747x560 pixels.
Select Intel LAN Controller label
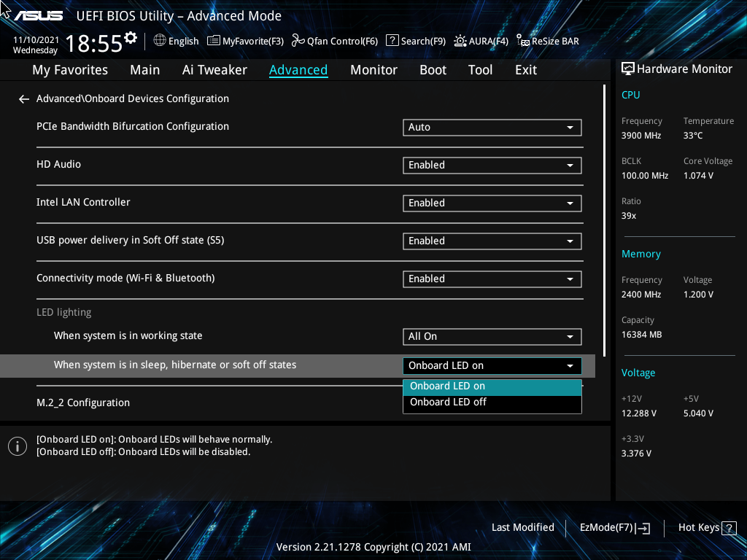83,203
